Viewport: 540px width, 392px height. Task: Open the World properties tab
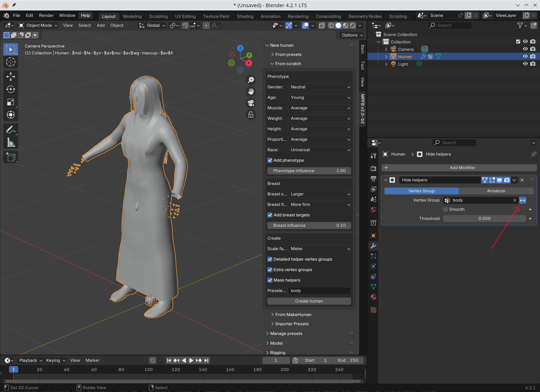pos(373,210)
